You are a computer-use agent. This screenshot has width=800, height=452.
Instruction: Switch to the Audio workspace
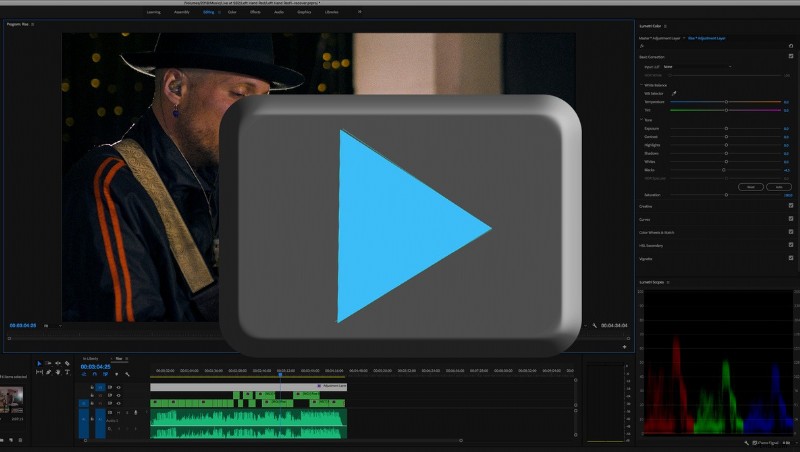point(279,12)
